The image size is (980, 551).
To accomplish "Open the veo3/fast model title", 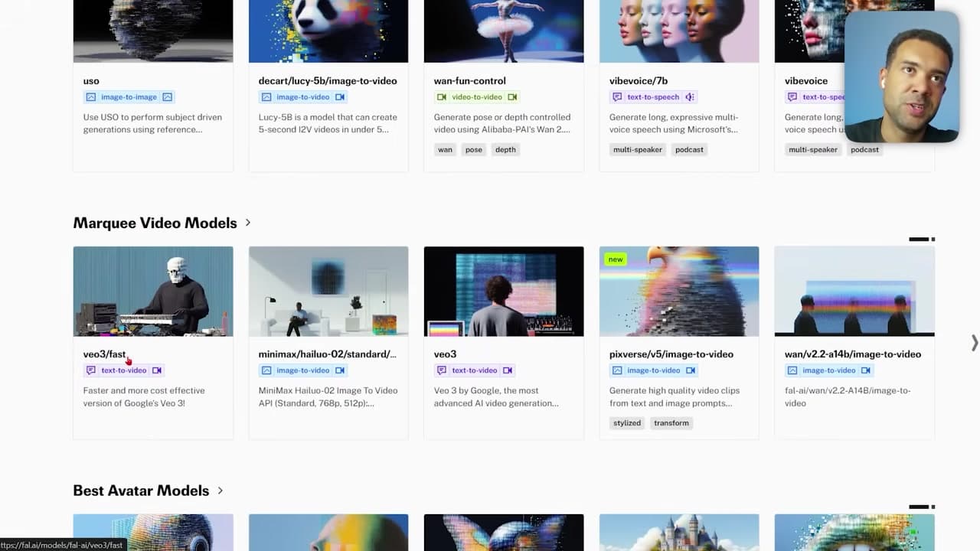I will [104, 354].
